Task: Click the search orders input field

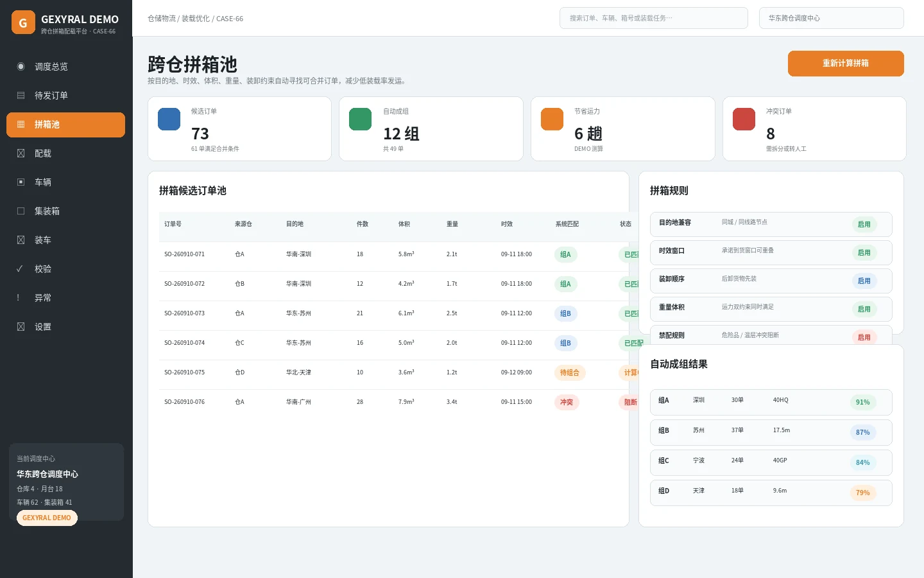Action: (654, 18)
